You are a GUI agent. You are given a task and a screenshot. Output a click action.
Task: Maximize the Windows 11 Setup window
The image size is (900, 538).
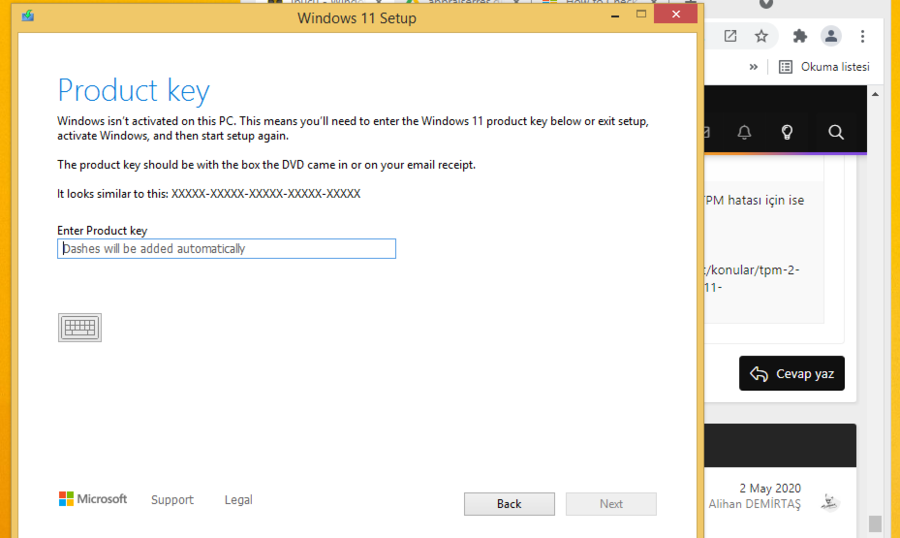[641, 14]
